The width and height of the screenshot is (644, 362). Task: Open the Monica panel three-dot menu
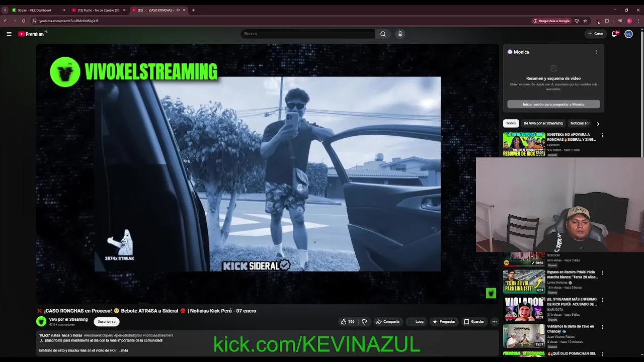click(x=596, y=52)
